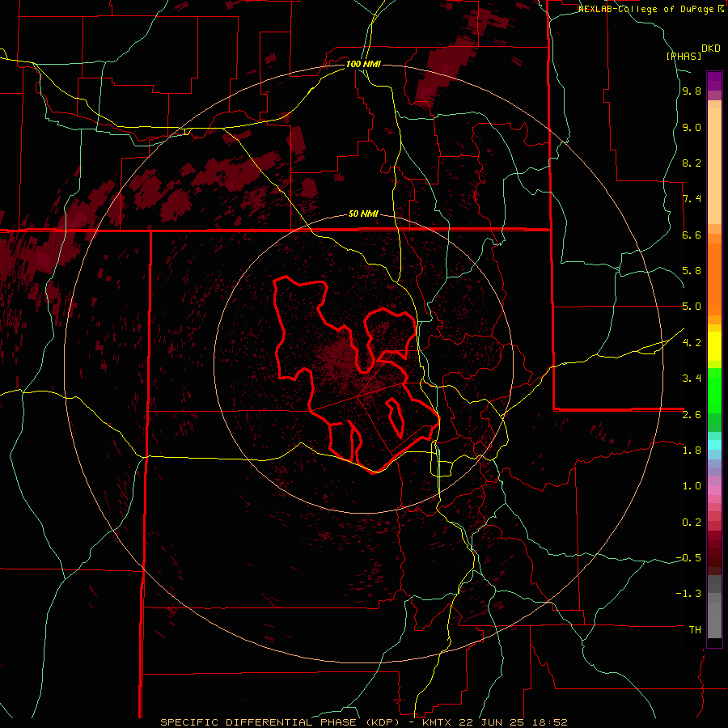Select the 6.6 scale value
This screenshot has width=728, height=728.
tap(692, 235)
